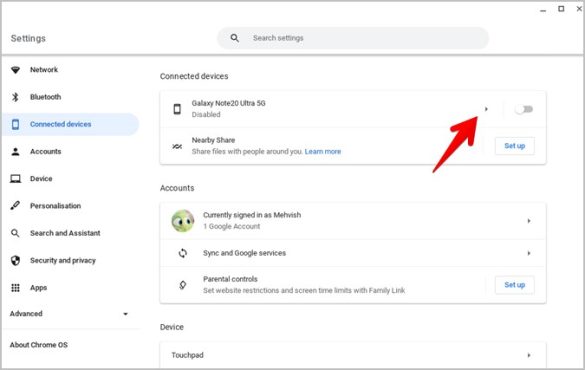585x370 pixels.
Task: Click the Accounts person icon
Action: point(15,151)
